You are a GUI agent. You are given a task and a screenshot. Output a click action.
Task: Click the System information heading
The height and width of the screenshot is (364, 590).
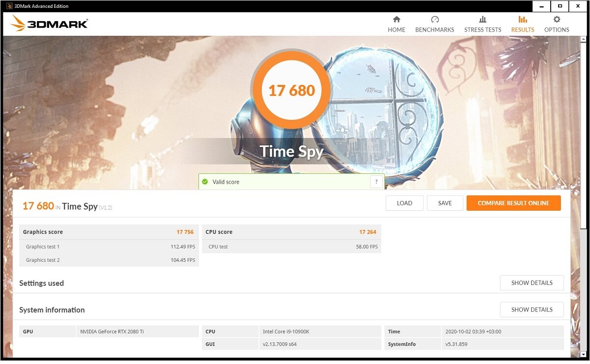52,310
